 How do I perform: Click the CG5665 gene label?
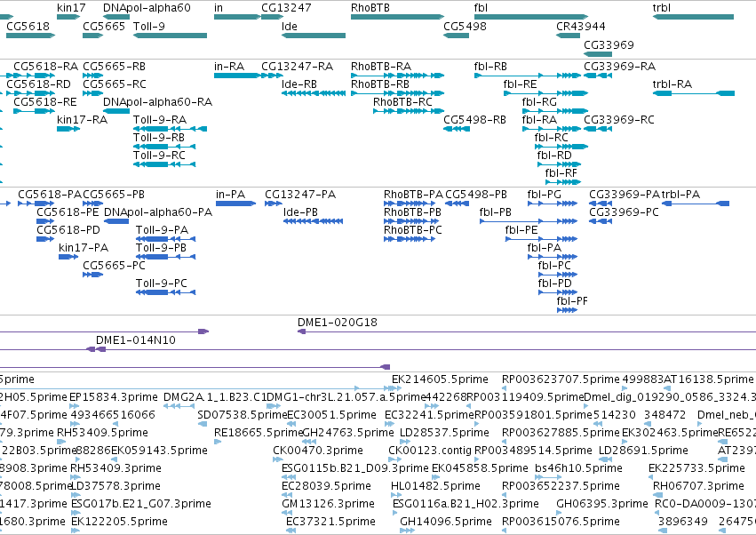(x=104, y=26)
